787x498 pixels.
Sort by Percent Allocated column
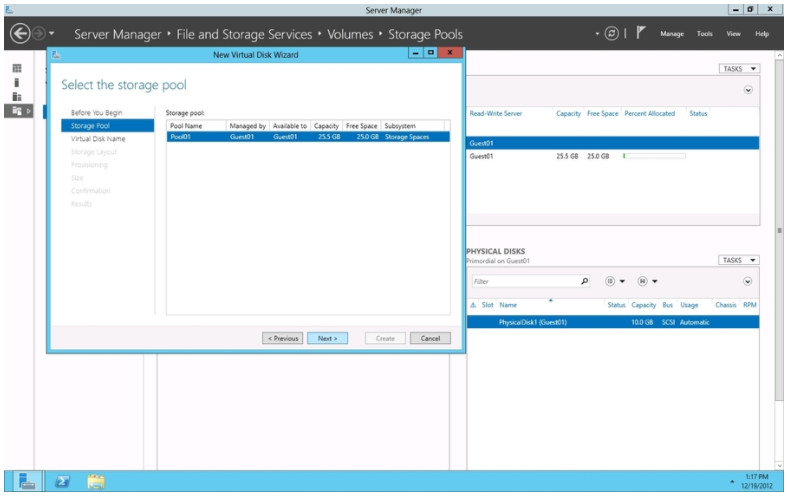click(x=649, y=113)
